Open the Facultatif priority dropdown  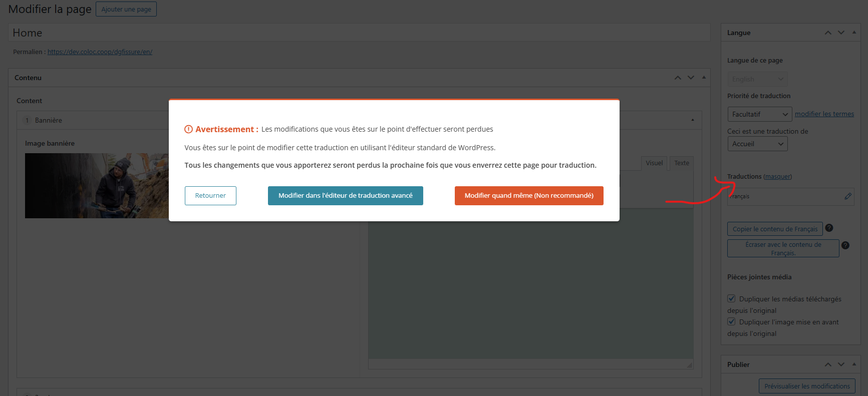tap(759, 114)
